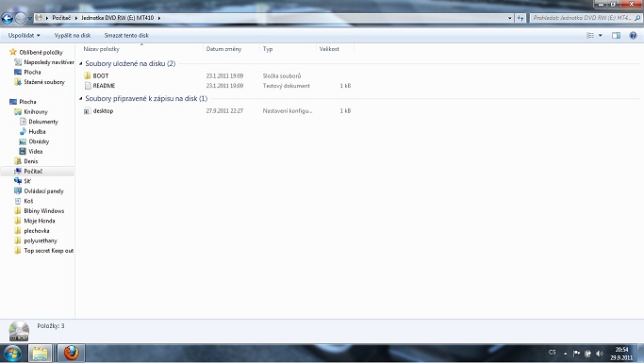Viewport: 644px width, 363px height.
Task: Toggle the preview pane
Action: tap(616, 36)
